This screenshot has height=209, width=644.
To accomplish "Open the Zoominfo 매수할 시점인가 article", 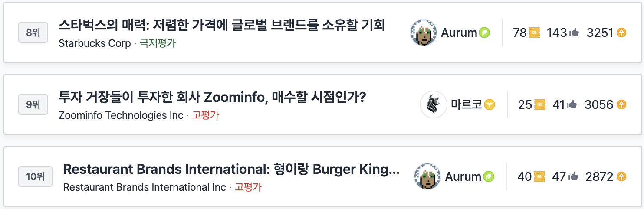I will tap(212, 97).
